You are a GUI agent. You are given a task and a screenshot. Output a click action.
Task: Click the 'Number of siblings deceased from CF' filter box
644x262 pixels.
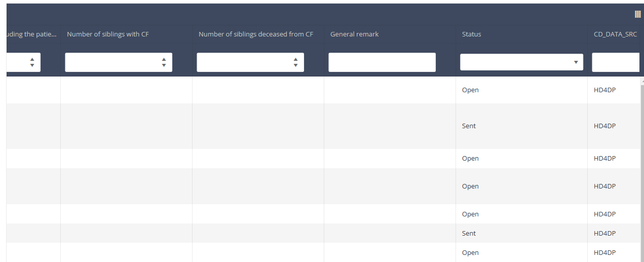243,62
